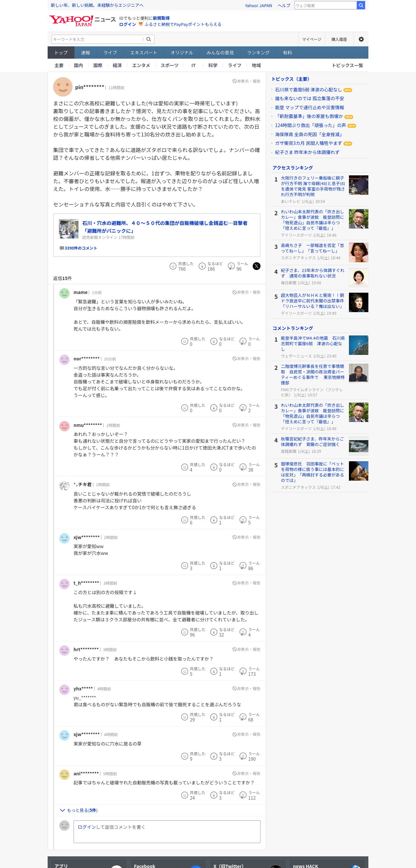Open the 石川・穴水の避難所 article link
Viewport: 416px width, 868px height.
pyautogui.click(x=165, y=227)
